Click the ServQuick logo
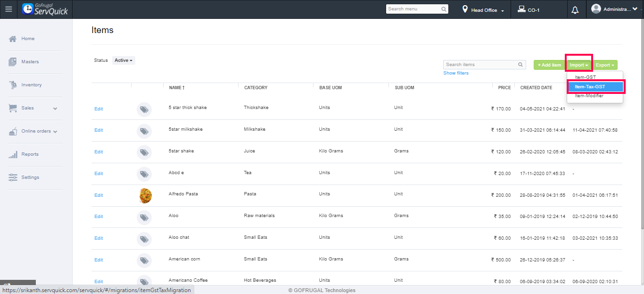This screenshot has width=644, height=294. coord(45,9)
